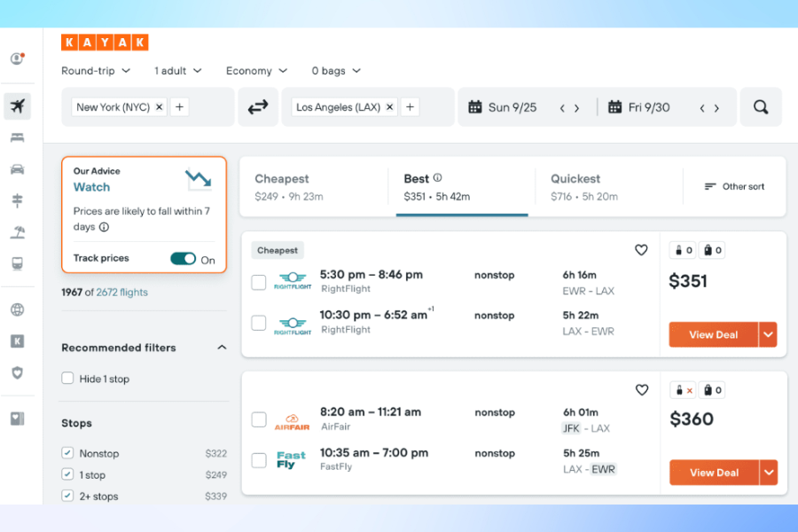Click the 2672 flights link

click(x=122, y=293)
